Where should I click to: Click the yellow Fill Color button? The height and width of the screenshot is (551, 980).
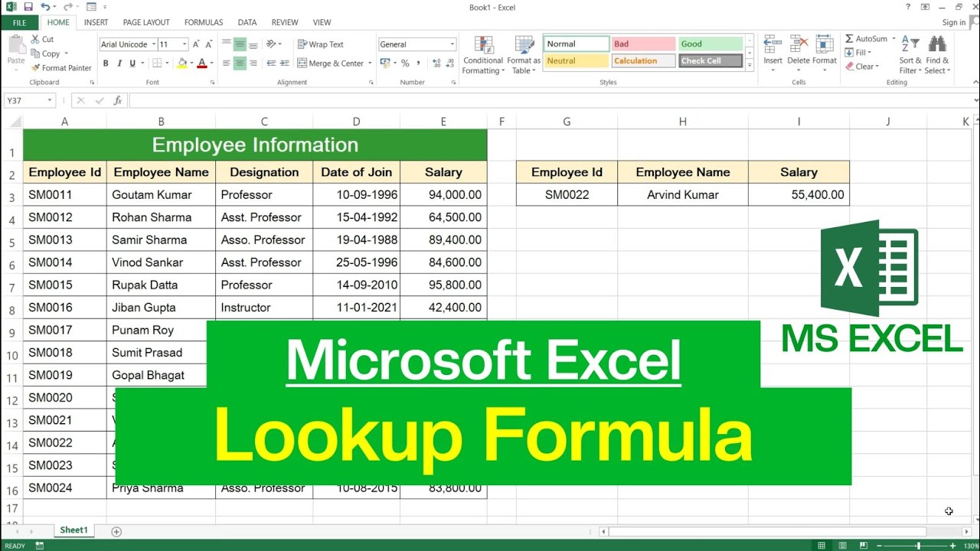pyautogui.click(x=181, y=64)
